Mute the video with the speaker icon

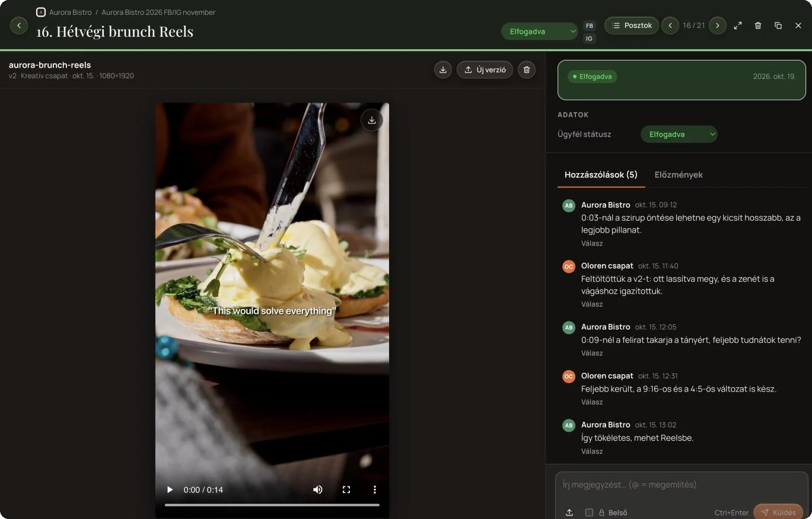pos(318,489)
